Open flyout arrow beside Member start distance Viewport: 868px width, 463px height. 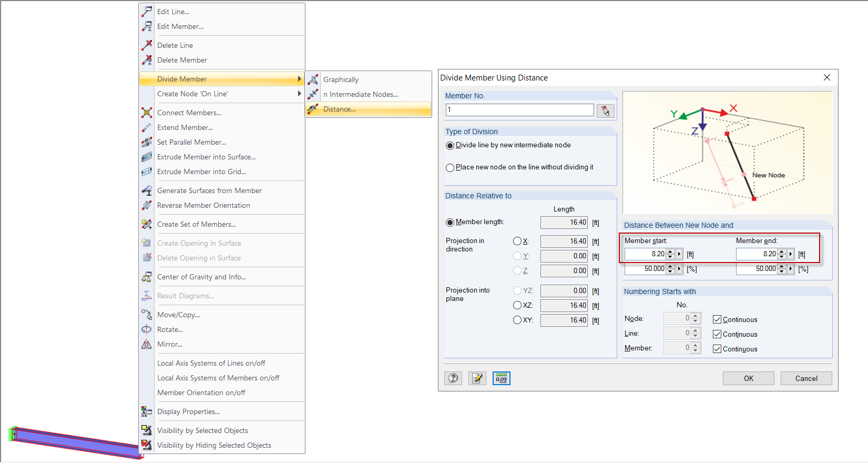tap(679, 254)
